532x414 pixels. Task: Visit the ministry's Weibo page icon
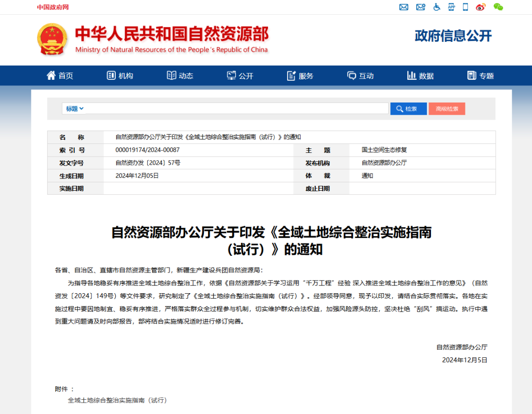[x=480, y=7]
